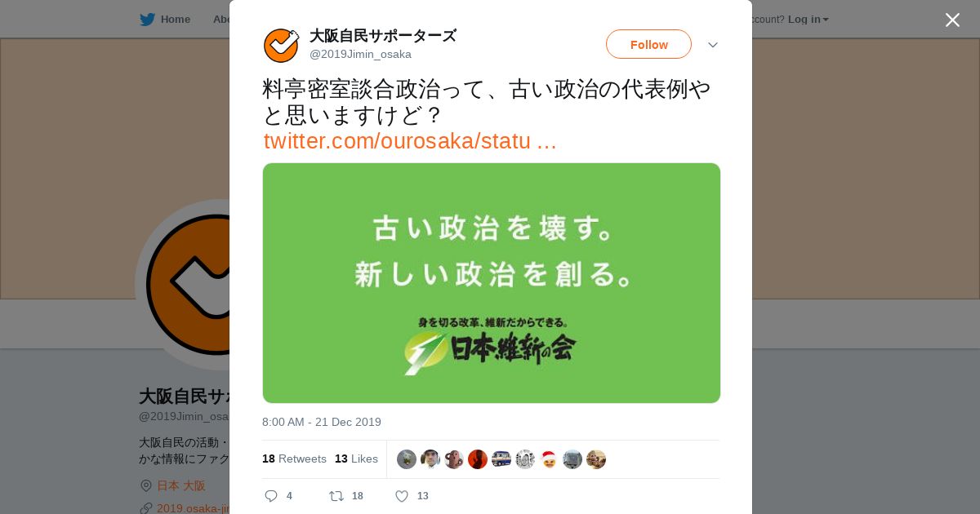Click first liker avatar in row
Image resolution: width=980 pixels, height=514 pixels.
click(x=407, y=459)
